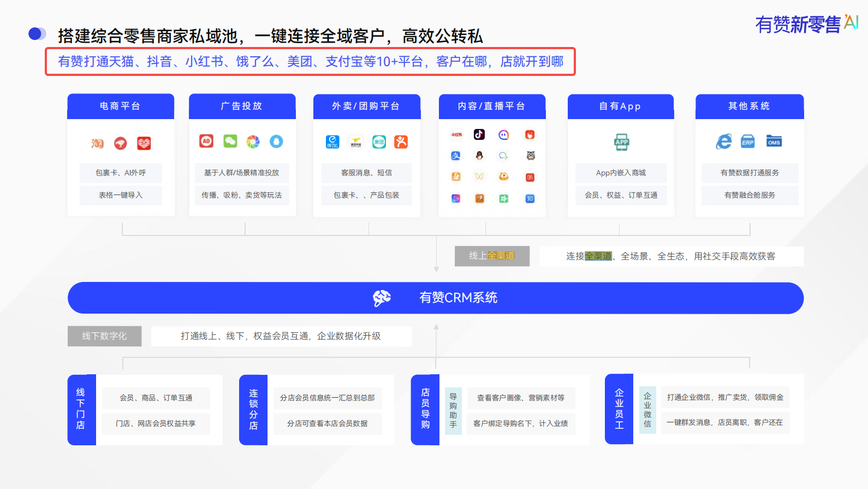Click the OMS folder icon
868x489 pixels.
[774, 142]
